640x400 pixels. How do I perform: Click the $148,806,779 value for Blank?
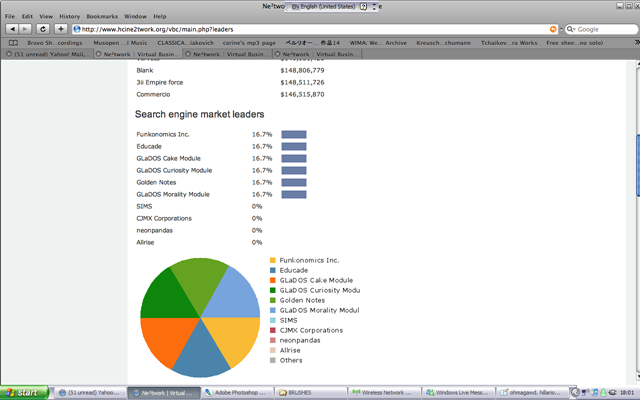302,70
